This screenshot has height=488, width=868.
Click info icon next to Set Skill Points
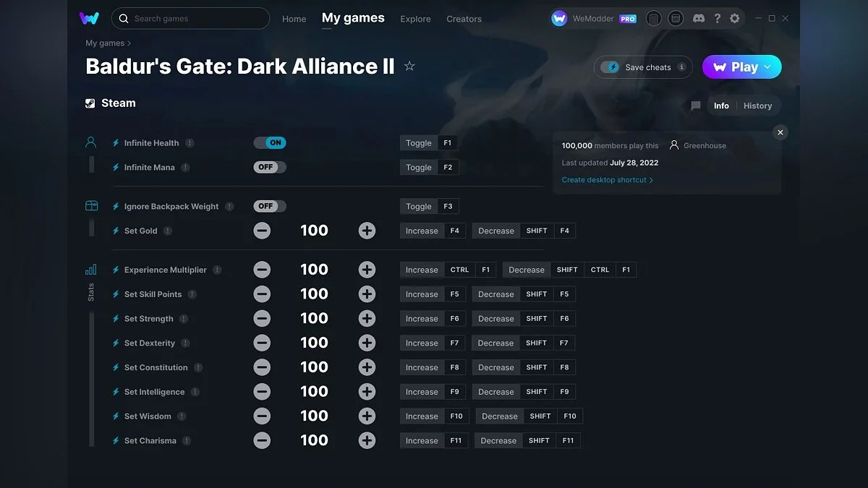(x=192, y=294)
